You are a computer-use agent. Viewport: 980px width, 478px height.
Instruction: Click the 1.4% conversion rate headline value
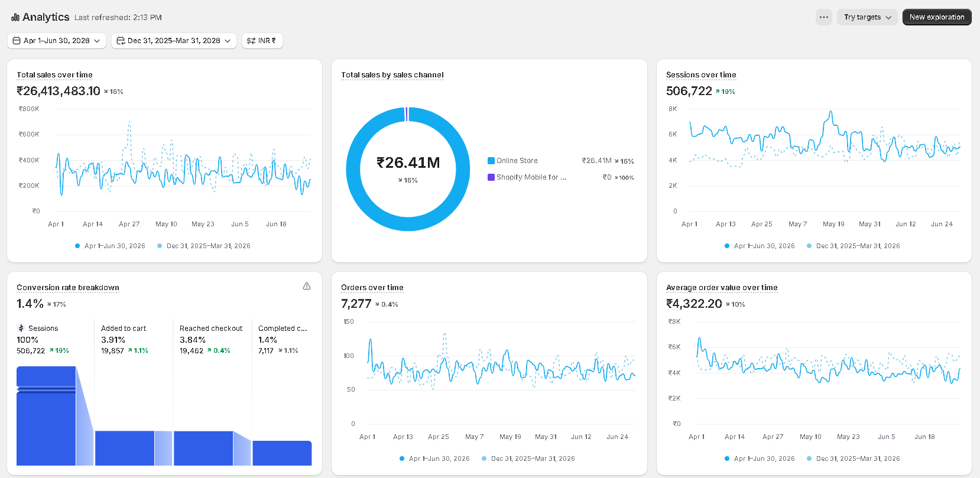coord(30,304)
